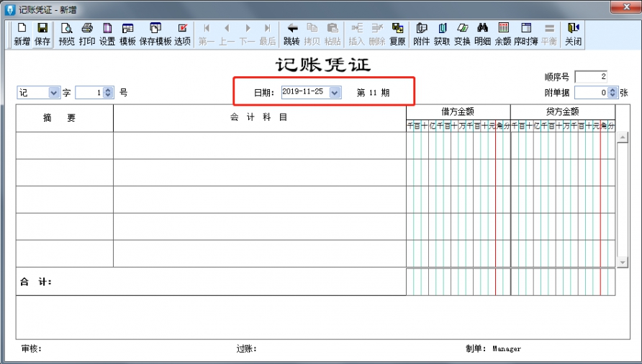Image resolution: width=642 pixels, height=364 pixels.
Task: Click the 平衡 balance icon
Action: (x=549, y=34)
